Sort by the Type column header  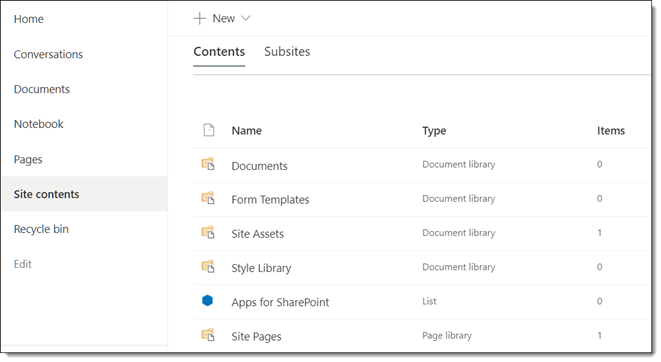[434, 131]
